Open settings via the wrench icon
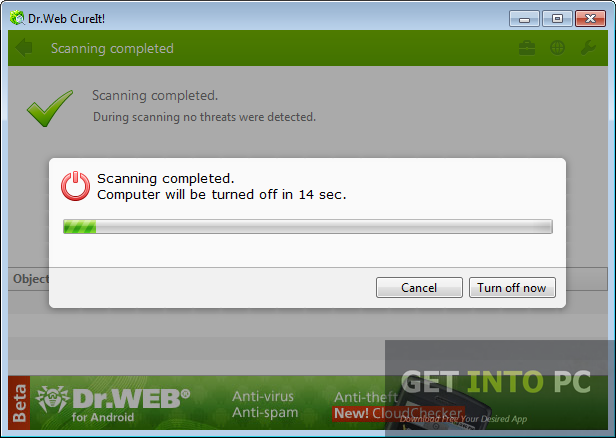This screenshot has width=616, height=438. pyautogui.click(x=588, y=48)
